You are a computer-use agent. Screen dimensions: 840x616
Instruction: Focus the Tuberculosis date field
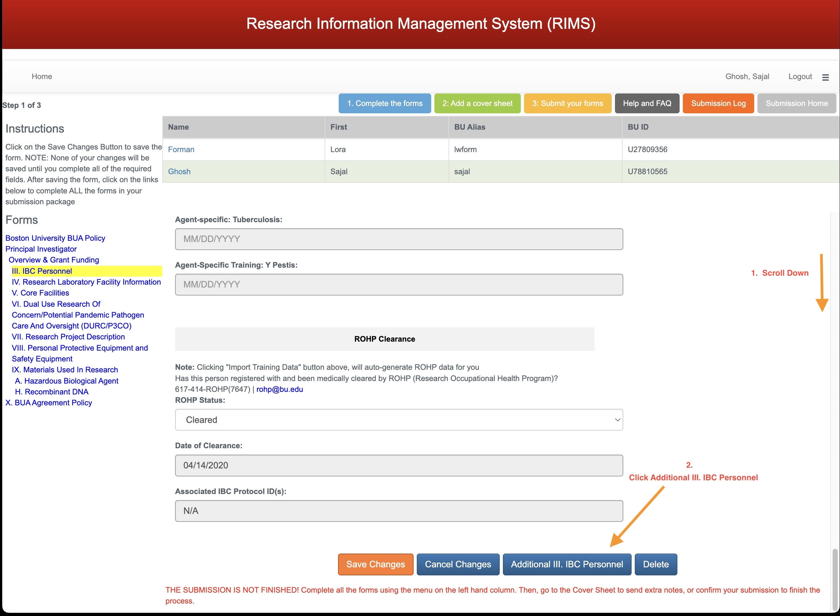click(x=399, y=239)
